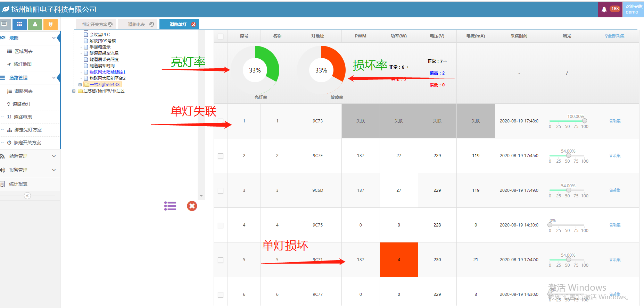Click the dimming slider for lamp 9C6D
644x308 pixels.
pos(568,190)
